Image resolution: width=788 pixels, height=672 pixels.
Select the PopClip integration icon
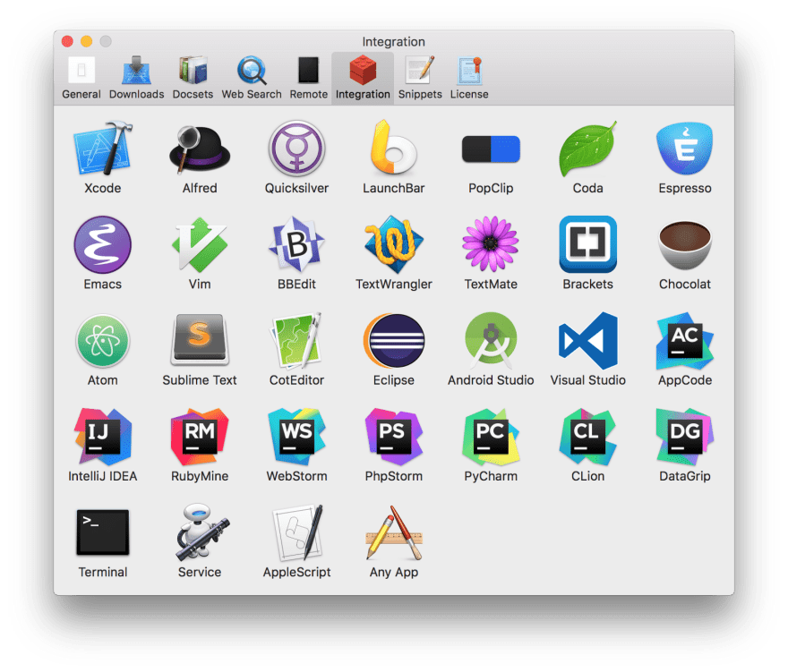pos(491,149)
